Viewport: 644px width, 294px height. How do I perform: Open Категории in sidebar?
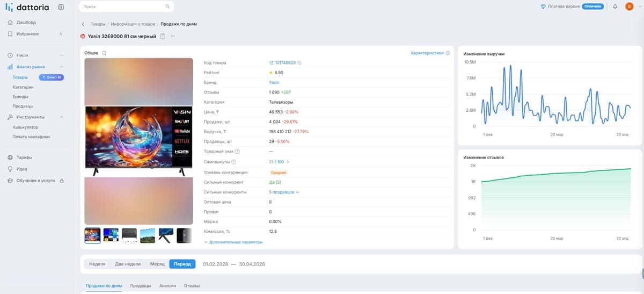click(x=23, y=87)
